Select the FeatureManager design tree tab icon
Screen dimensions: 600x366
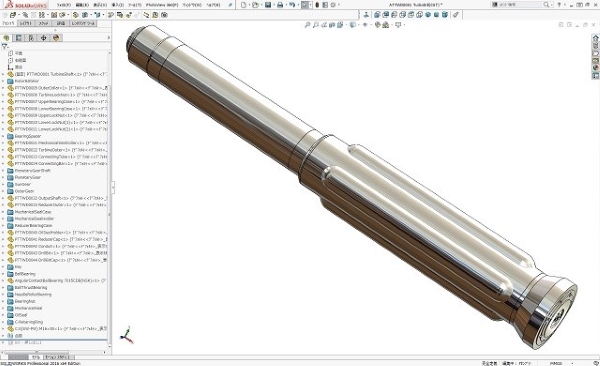(6, 38)
